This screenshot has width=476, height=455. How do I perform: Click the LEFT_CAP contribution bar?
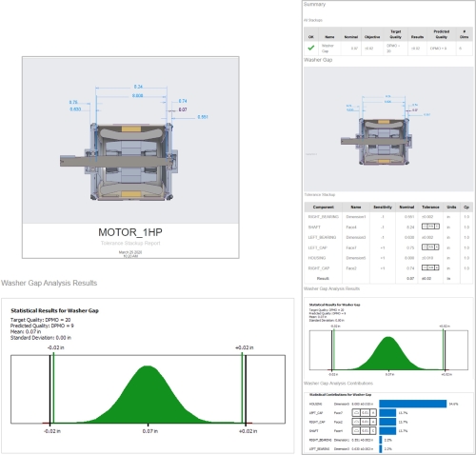point(387,412)
